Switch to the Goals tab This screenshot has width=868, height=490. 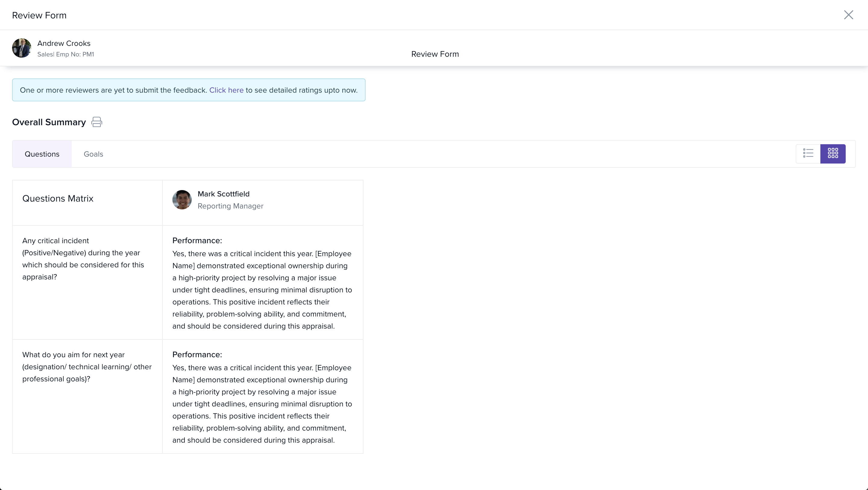(93, 154)
